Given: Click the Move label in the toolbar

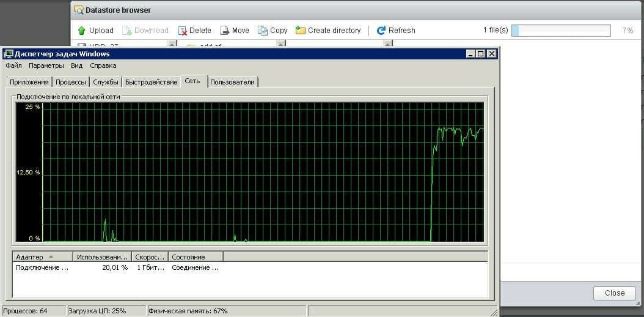Looking at the screenshot, I should (240, 31).
